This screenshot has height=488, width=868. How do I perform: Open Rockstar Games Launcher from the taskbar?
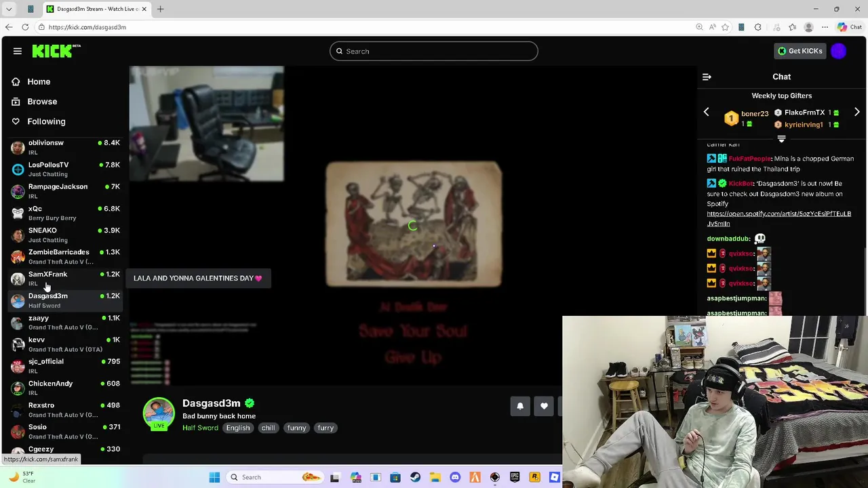pos(534,477)
